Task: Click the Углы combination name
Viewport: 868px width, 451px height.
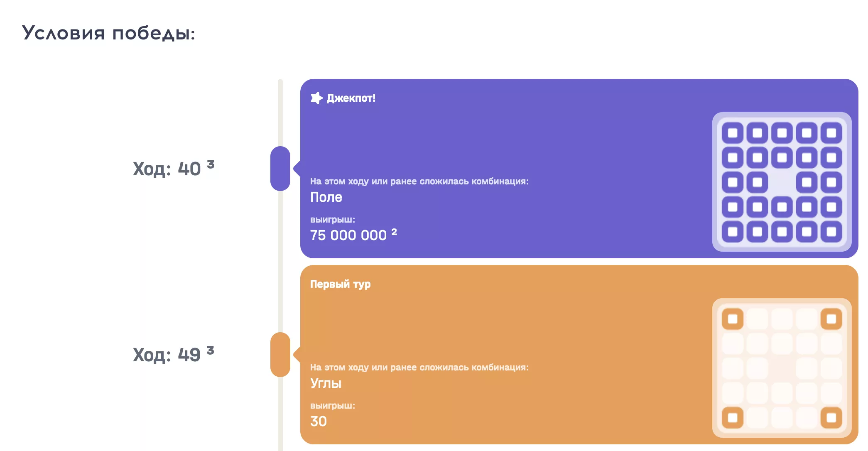Action: click(326, 383)
